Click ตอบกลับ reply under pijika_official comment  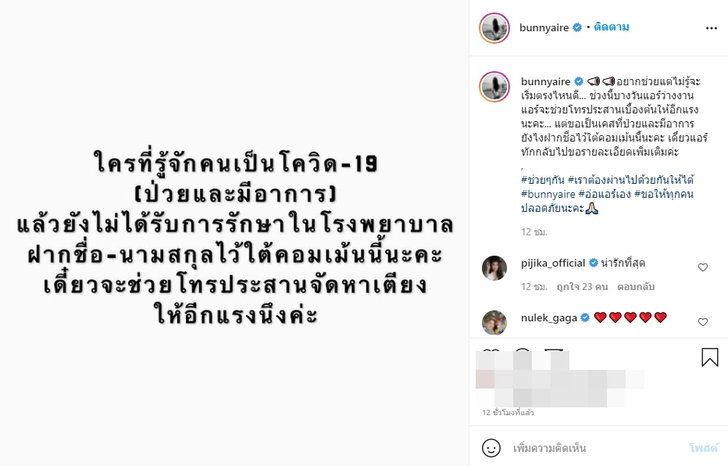pyautogui.click(x=636, y=287)
